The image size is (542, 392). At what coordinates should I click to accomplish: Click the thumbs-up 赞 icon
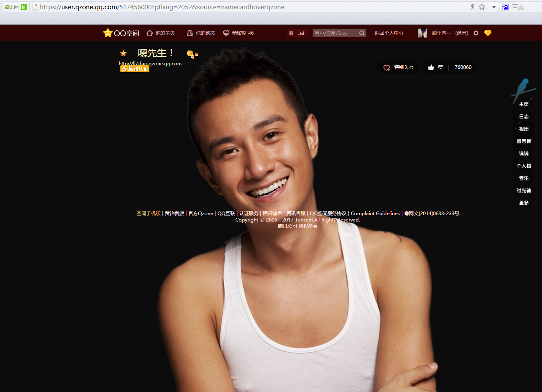point(431,67)
